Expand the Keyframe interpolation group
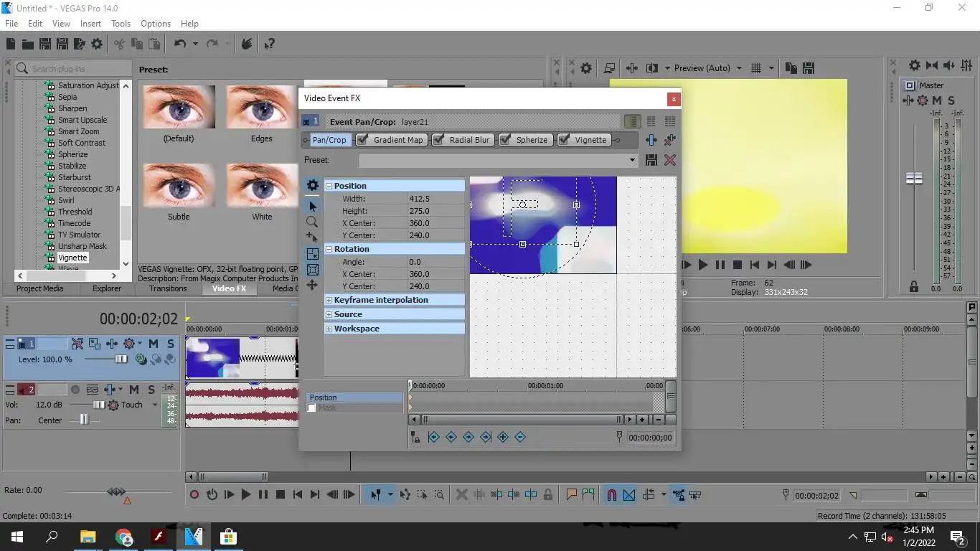The width and height of the screenshot is (980, 551). click(x=329, y=300)
